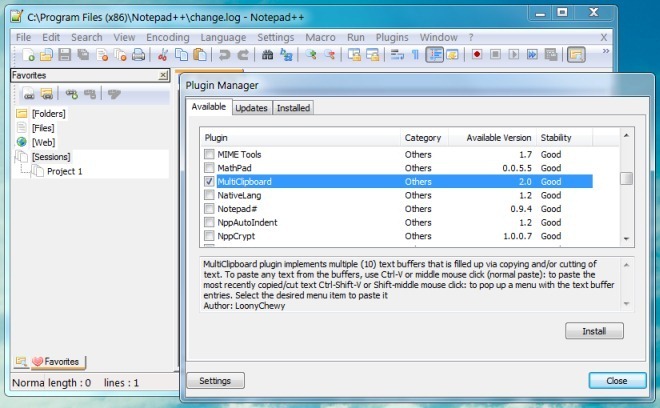The width and height of the screenshot is (660, 408).
Task: Open the File menu
Action: tap(24, 37)
